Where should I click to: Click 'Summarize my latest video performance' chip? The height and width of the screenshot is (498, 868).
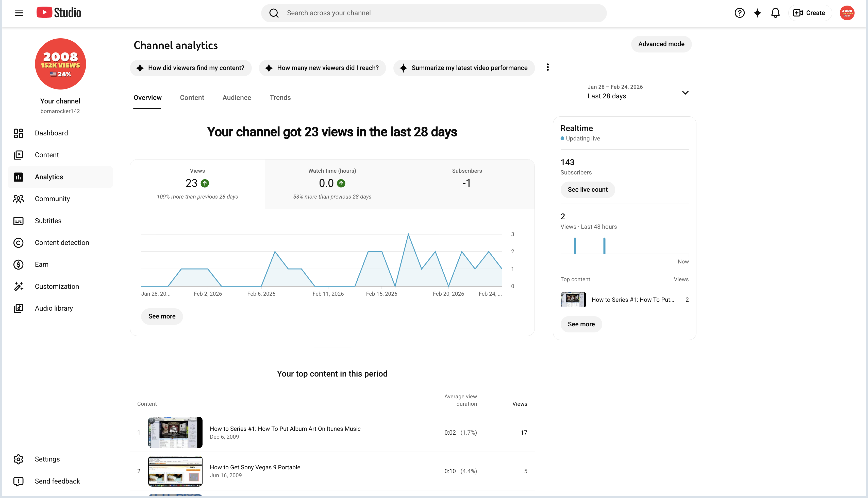click(464, 68)
